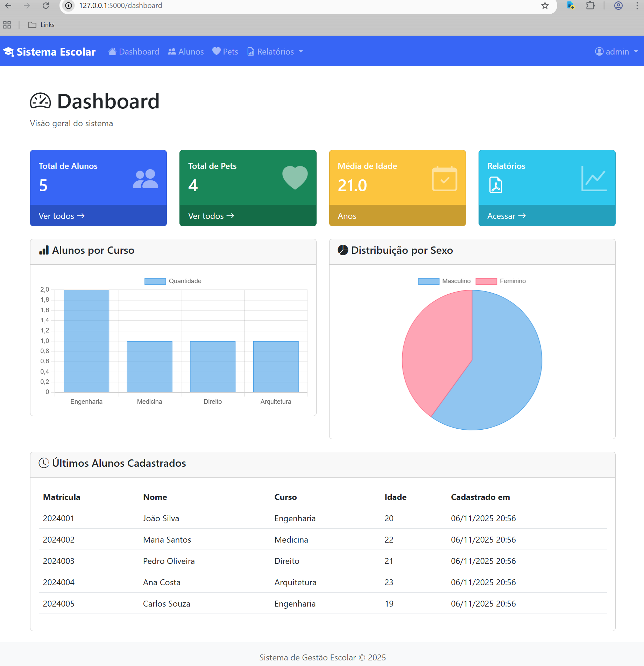
Task: Click the browser back arrow
Action: click(x=8, y=6)
